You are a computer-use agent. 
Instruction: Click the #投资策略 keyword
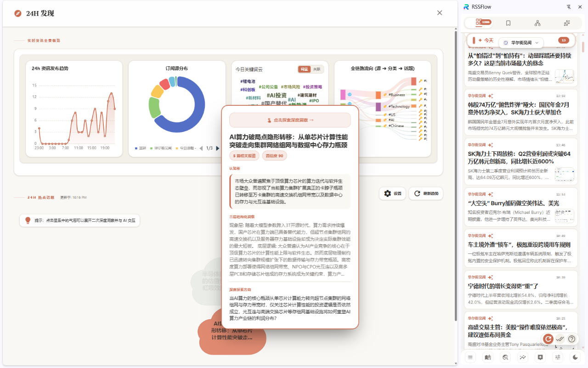(x=312, y=86)
